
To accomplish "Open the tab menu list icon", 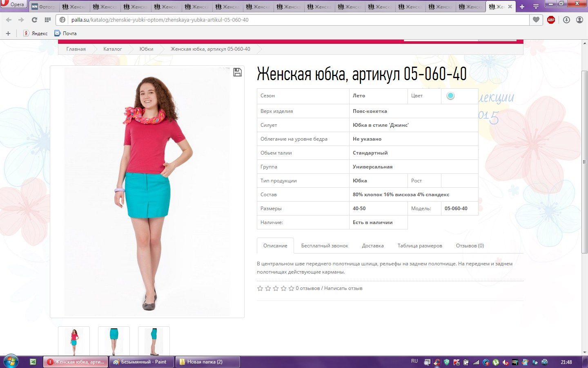I will [536, 7].
